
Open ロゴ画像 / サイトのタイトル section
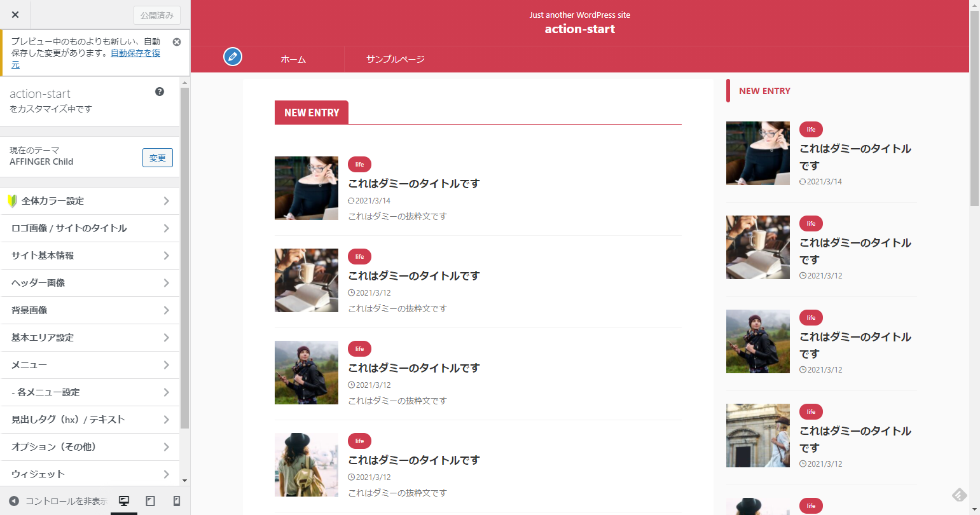pyautogui.click(x=90, y=228)
